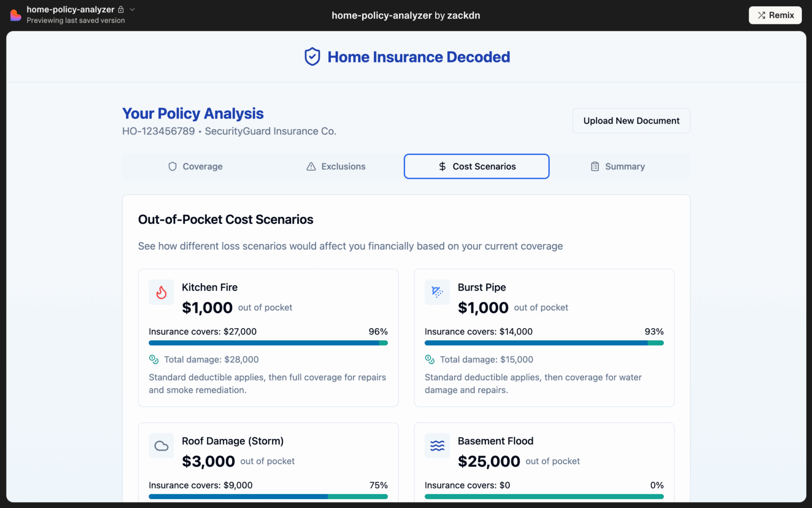Viewport: 812px width, 508px height.
Task: Click the warning triangle icon on Exclusions tab
Action: coord(310,166)
